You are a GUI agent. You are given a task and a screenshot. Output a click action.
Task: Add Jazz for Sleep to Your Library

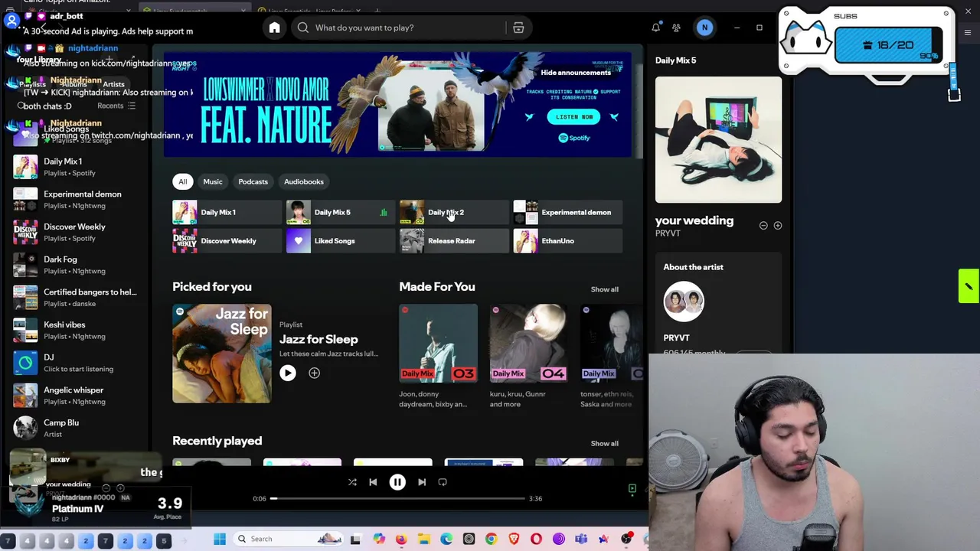coord(314,373)
